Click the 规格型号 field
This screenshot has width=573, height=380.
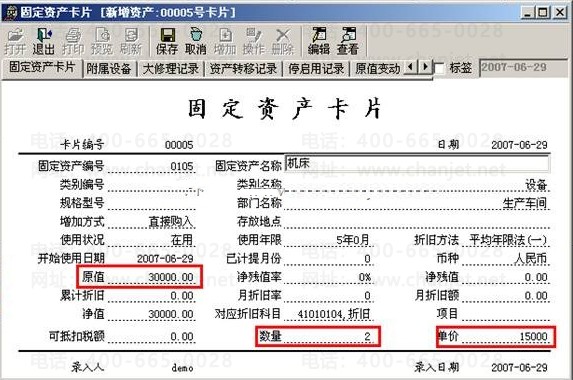coord(152,203)
